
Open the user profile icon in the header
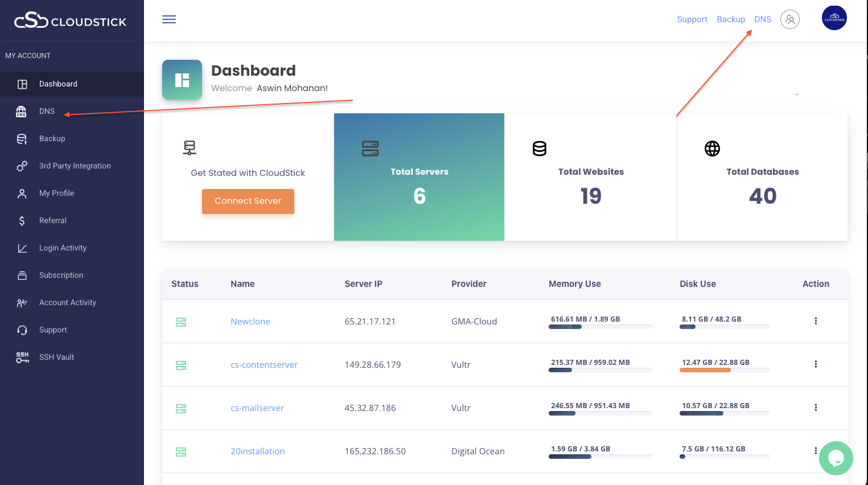(x=790, y=19)
